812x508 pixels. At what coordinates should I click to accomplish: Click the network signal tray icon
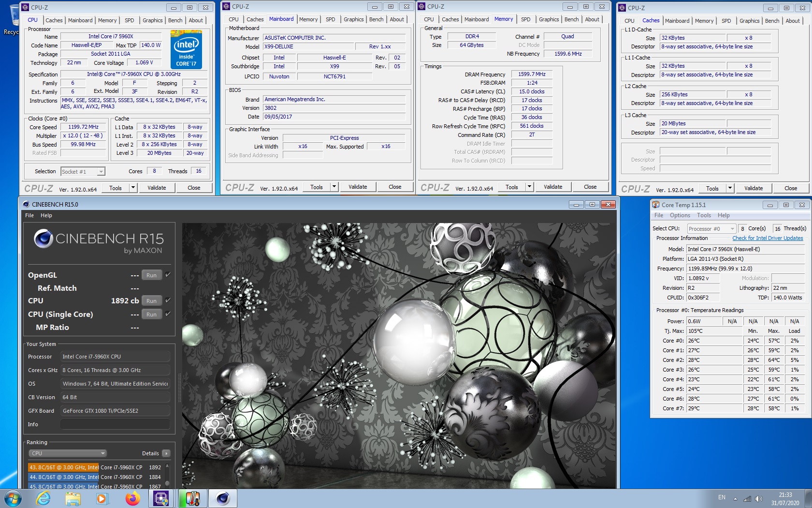(x=747, y=498)
